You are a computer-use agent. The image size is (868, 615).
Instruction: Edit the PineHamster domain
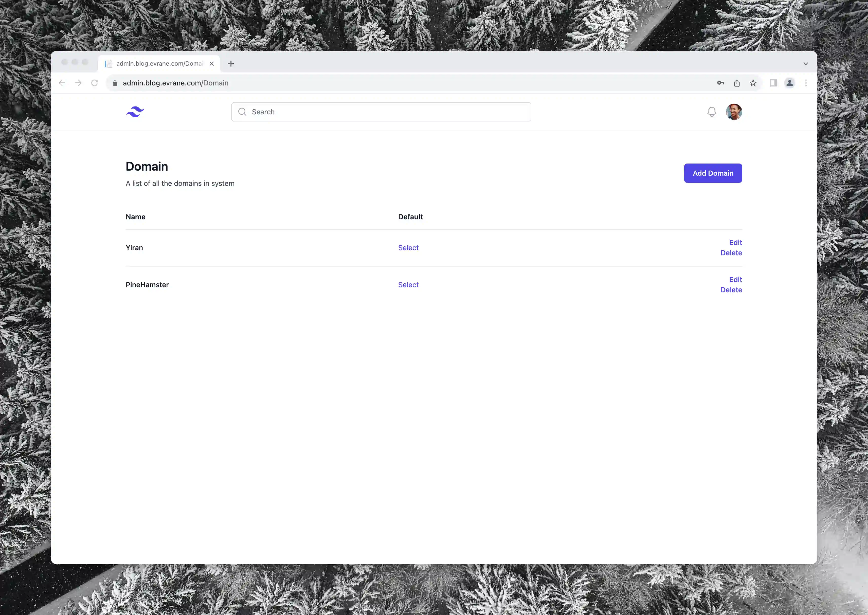click(735, 279)
